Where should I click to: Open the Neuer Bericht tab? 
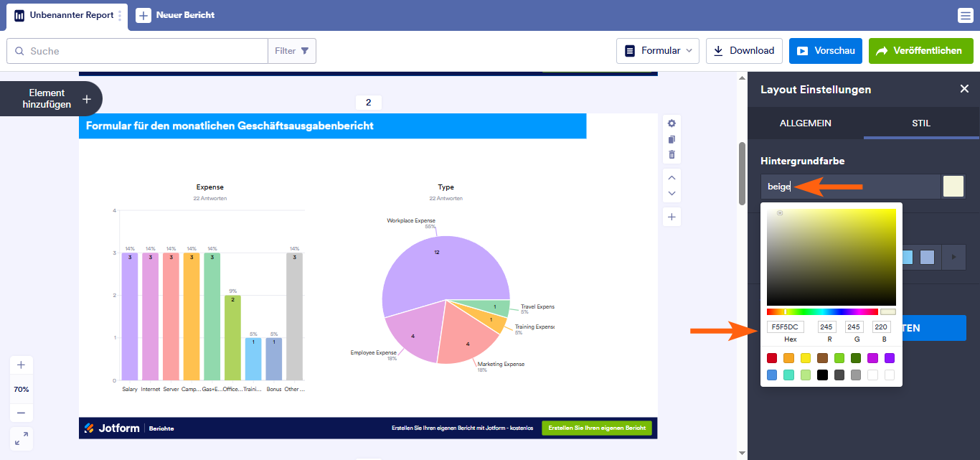tap(176, 15)
